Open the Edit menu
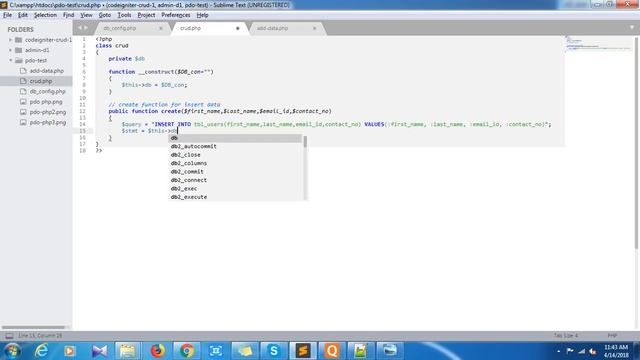 tap(22, 15)
